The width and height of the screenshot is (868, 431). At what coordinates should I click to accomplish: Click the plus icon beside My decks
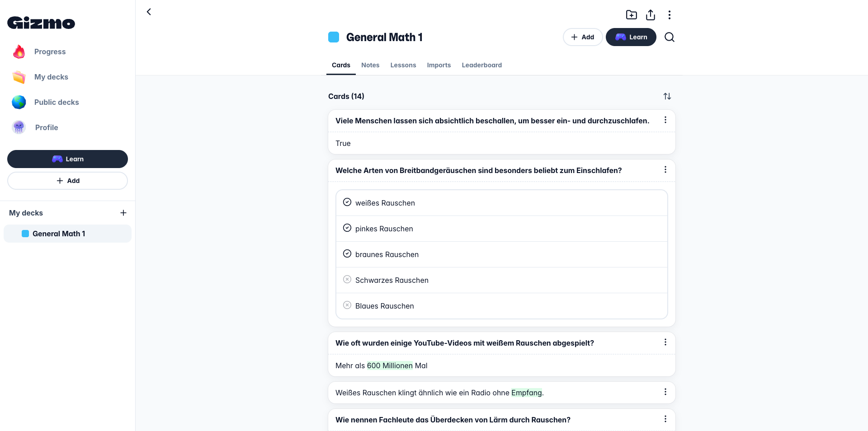click(x=123, y=213)
